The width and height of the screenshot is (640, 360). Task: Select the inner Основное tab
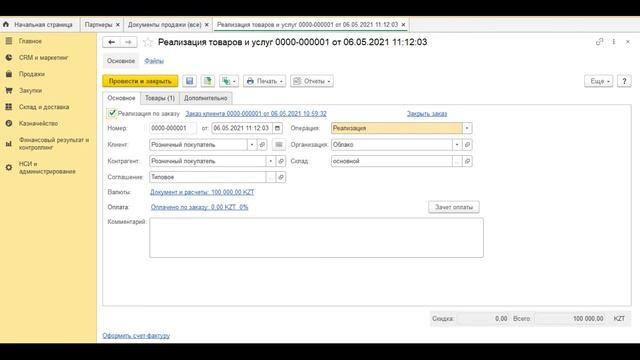point(121,98)
